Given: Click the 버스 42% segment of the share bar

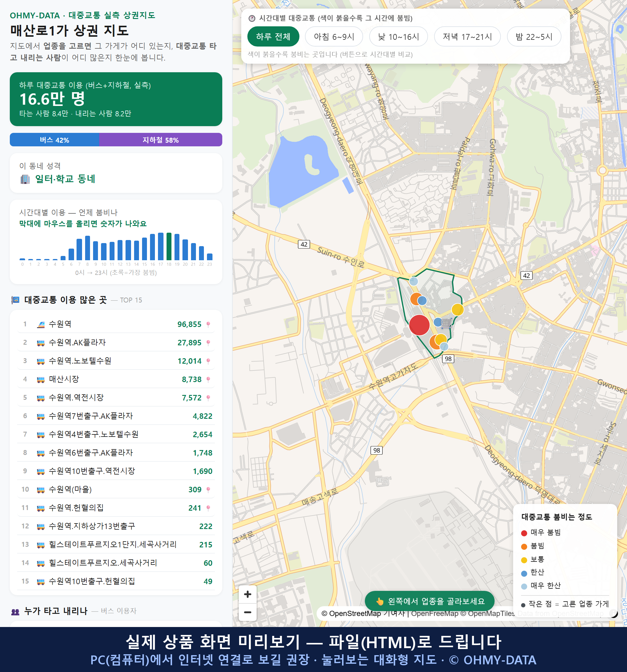Looking at the screenshot, I should pyautogui.click(x=54, y=140).
